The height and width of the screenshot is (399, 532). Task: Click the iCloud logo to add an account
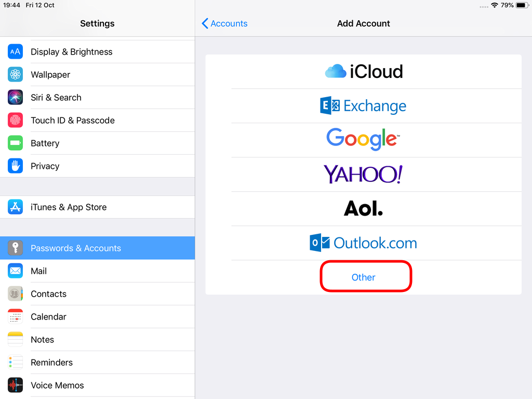[363, 71]
